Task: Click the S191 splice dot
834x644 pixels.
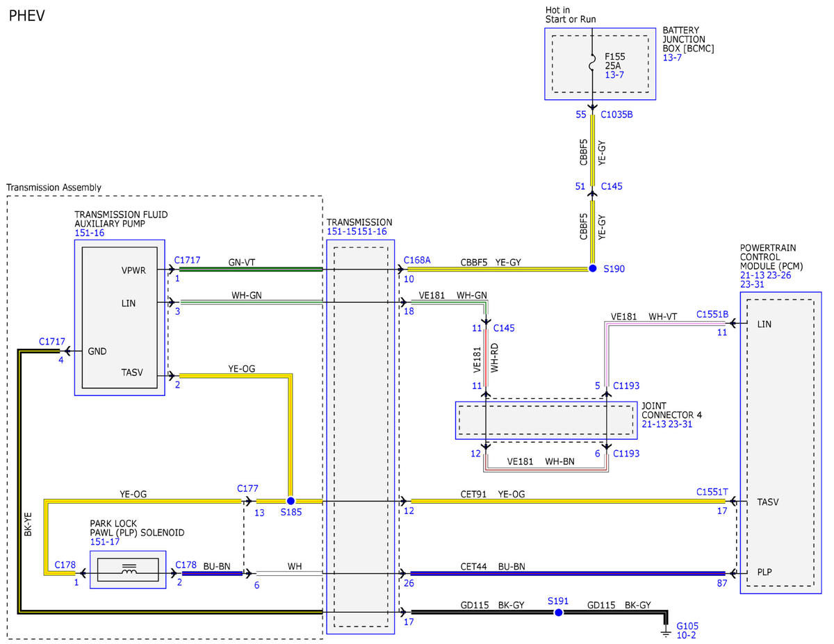Action: tap(557, 613)
